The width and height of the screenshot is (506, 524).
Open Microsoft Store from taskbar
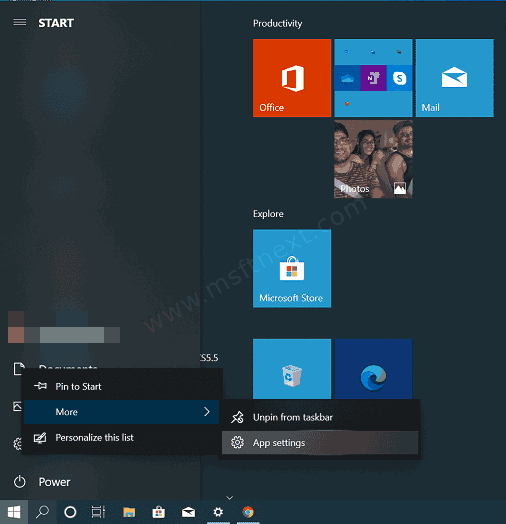pyautogui.click(x=158, y=512)
